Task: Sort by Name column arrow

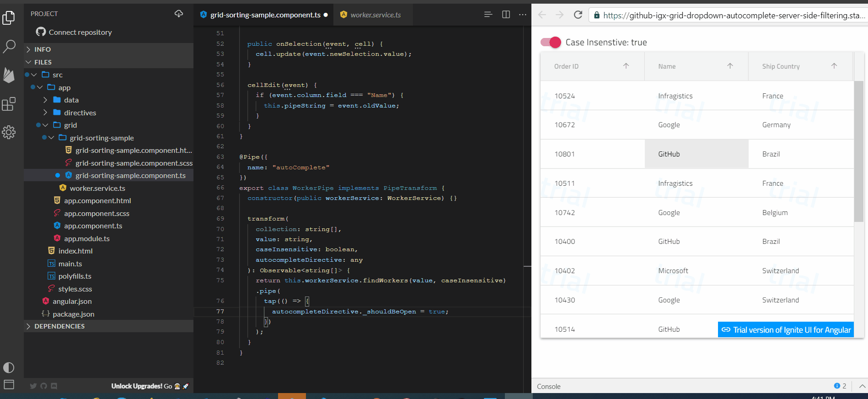Action: 730,66
